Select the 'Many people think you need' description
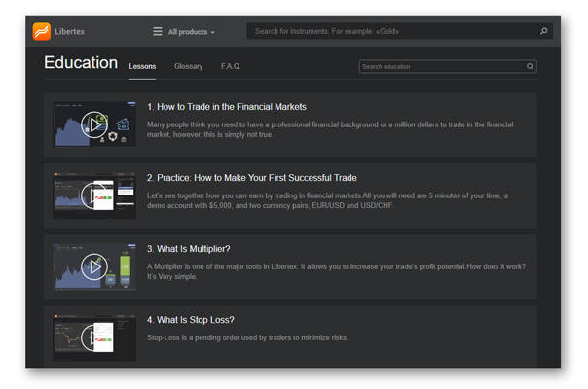588x389 pixels. [330, 129]
